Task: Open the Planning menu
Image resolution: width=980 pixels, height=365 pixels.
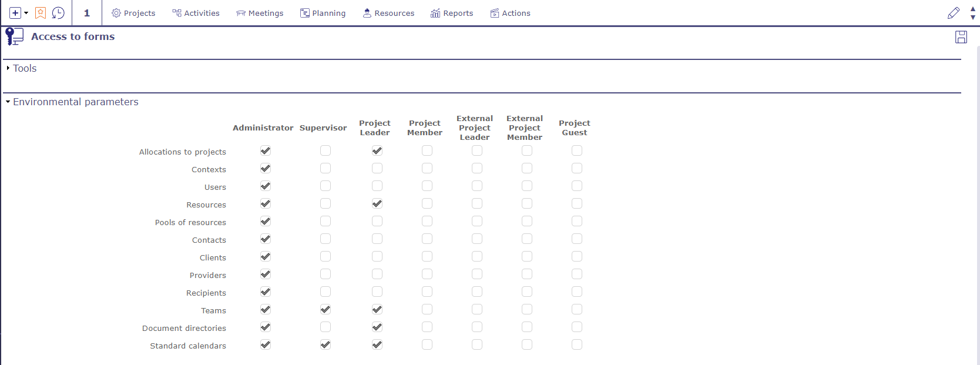Action: [x=323, y=13]
